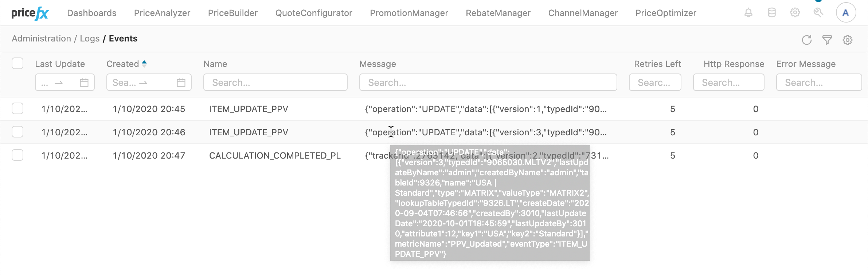The height and width of the screenshot is (275, 868).
Task: Open the database icon in header
Action: pyautogui.click(x=771, y=13)
